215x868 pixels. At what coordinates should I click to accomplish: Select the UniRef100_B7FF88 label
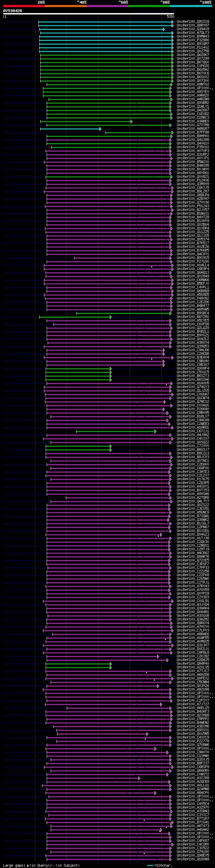193,132
